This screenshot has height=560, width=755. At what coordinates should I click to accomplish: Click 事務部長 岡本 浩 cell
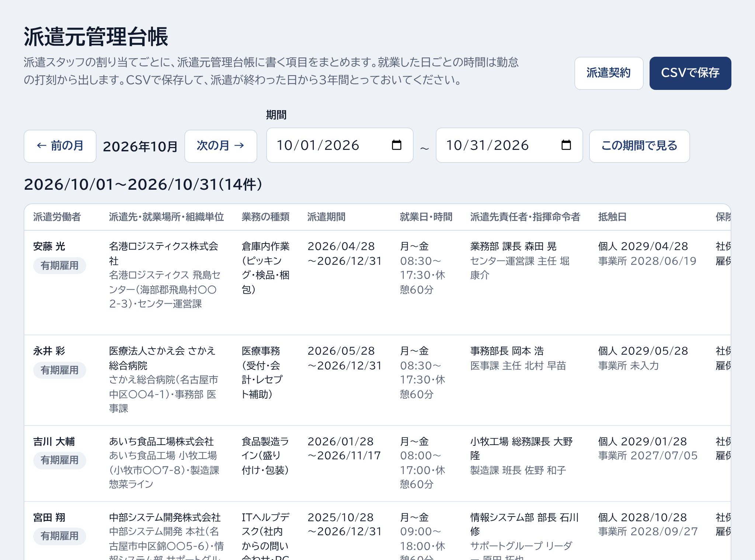507,351
